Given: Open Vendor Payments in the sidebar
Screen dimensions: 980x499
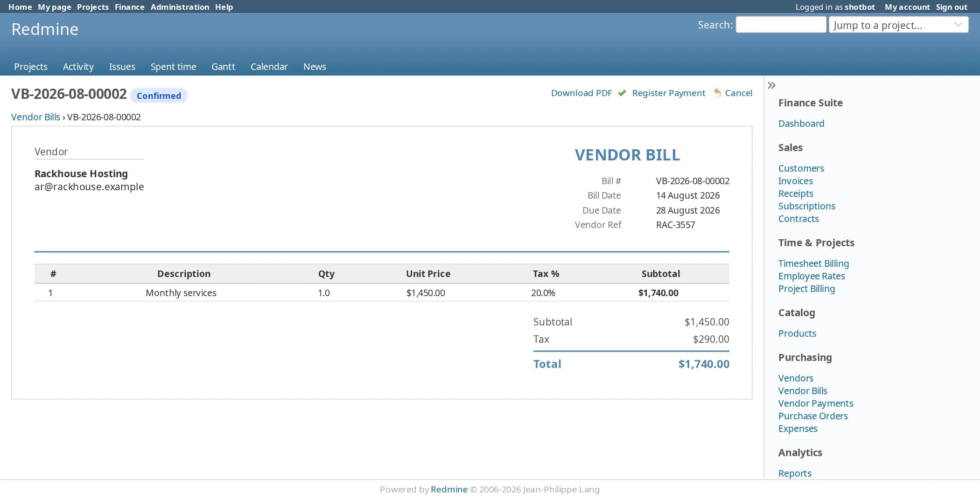Looking at the screenshot, I should point(816,403).
